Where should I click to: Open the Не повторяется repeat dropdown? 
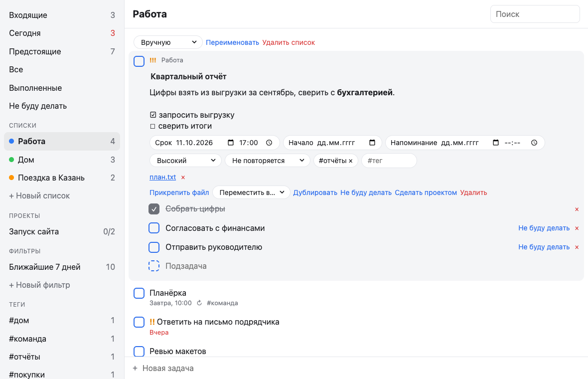tap(268, 161)
